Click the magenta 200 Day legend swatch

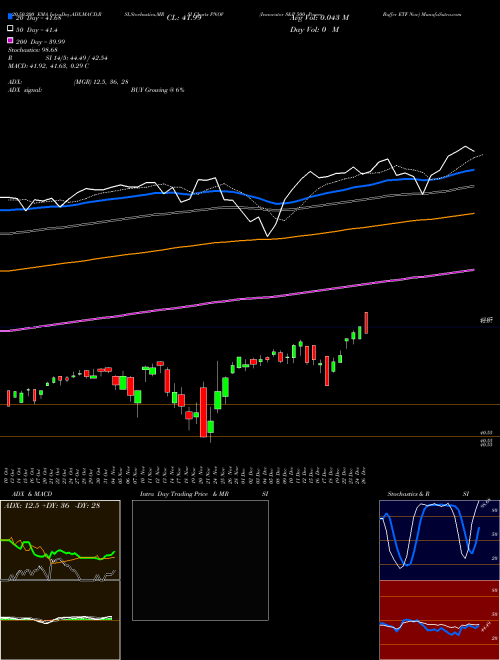pyautogui.click(x=10, y=40)
